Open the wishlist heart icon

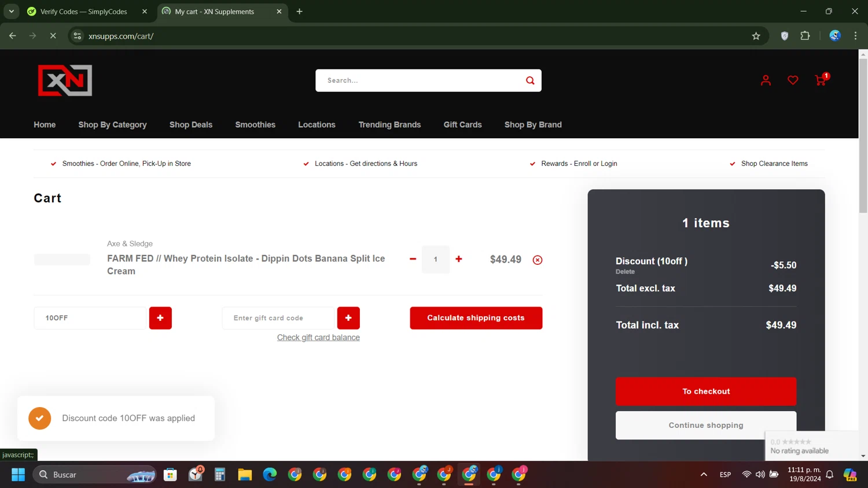(x=793, y=80)
